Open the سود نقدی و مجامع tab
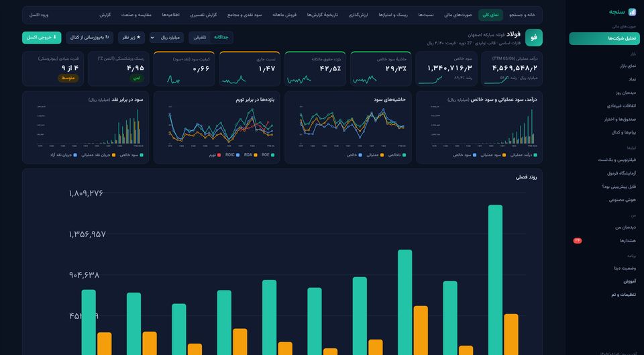The width and height of the screenshot is (644, 355). pos(246,15)
